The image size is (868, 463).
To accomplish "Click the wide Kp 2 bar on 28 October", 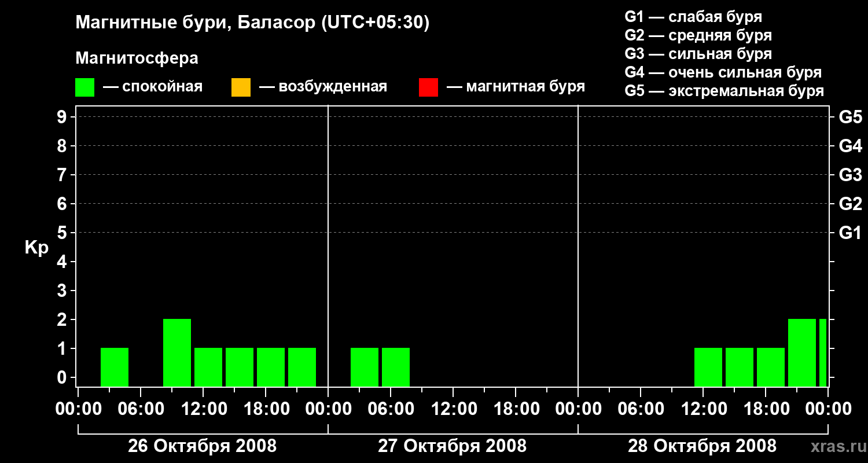I will tap(802, 352).
